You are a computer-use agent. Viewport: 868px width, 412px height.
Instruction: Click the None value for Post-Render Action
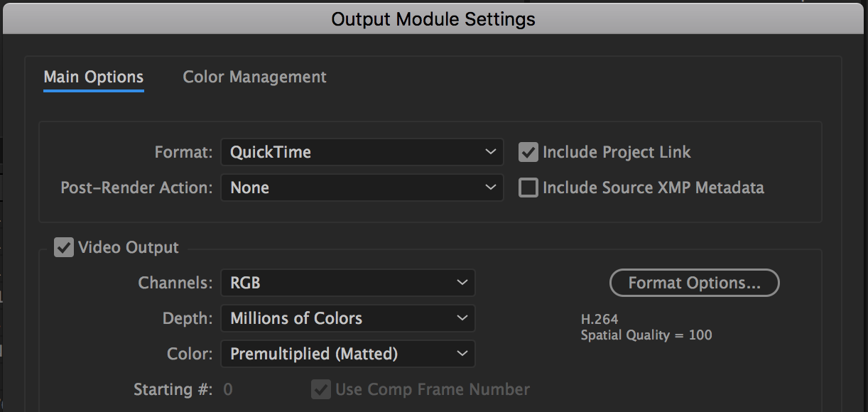coord(250,188)
